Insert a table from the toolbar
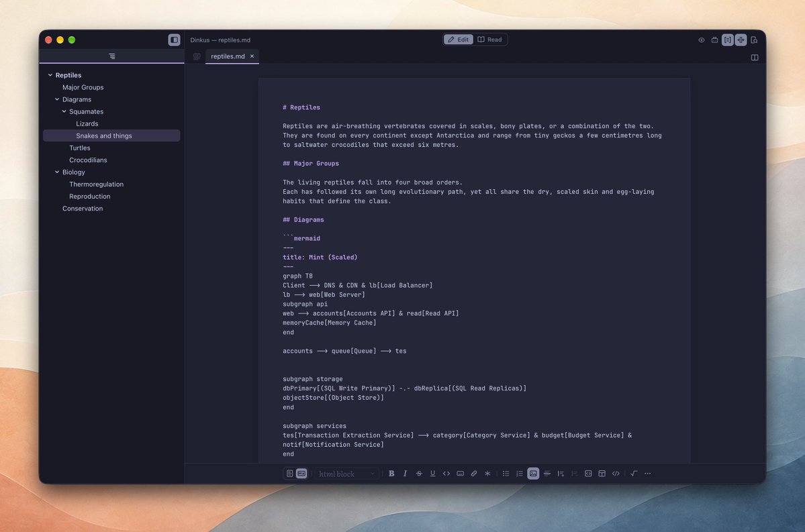Viewport: 805px width, 532px height. 602,474
